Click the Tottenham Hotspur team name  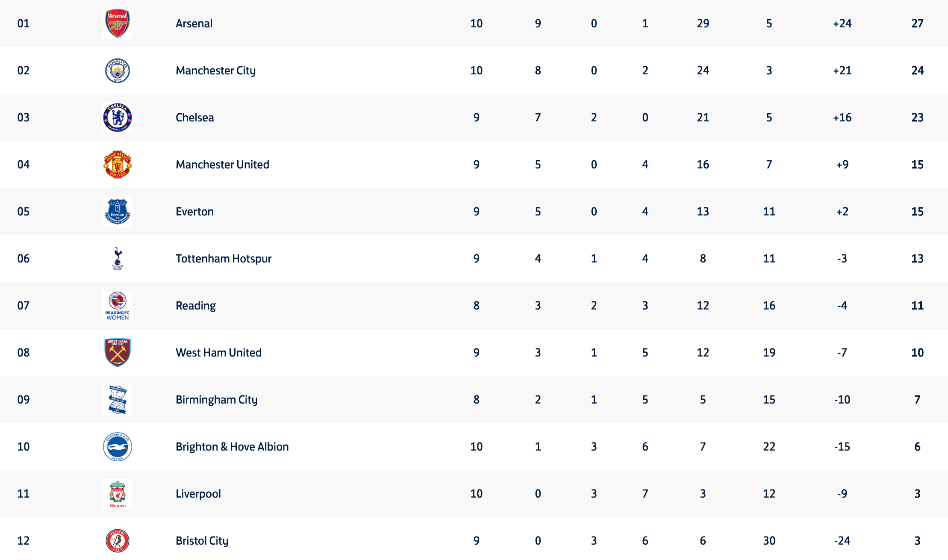(224, 259)
